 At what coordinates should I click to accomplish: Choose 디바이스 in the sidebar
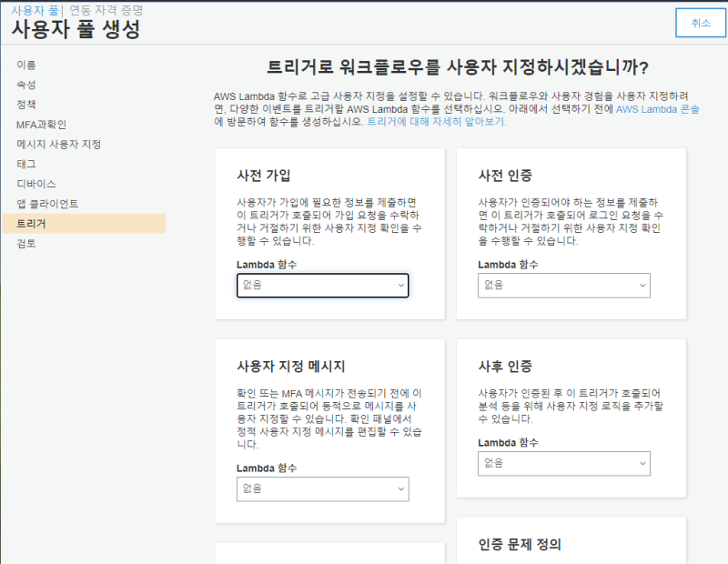pos(36,184)
